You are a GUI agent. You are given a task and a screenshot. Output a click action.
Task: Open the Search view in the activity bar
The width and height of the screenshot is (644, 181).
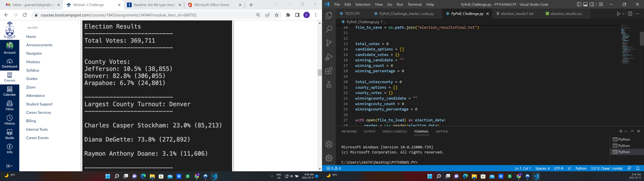329,29
